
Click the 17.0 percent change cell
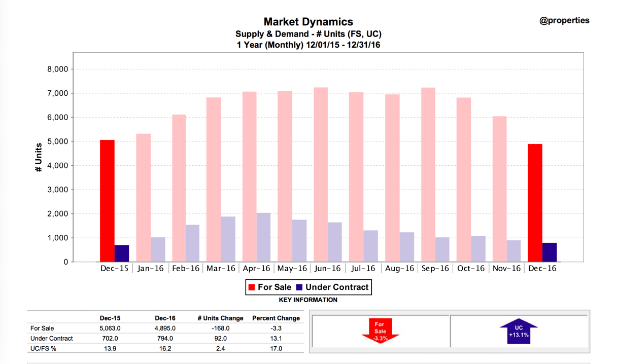[x=276, y=349]
